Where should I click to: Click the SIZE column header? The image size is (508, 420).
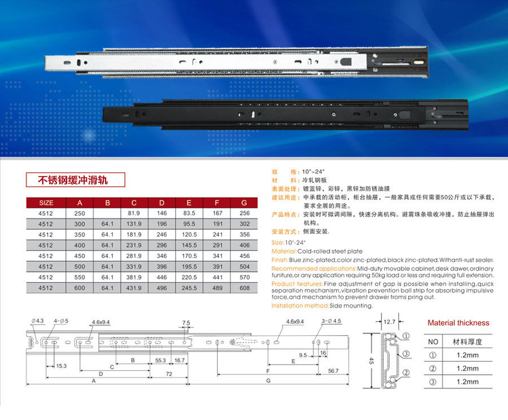pos(46,203)
